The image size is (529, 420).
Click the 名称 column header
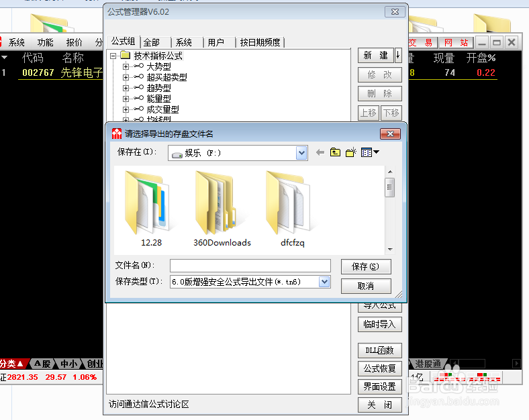click(x=73, y=58)
